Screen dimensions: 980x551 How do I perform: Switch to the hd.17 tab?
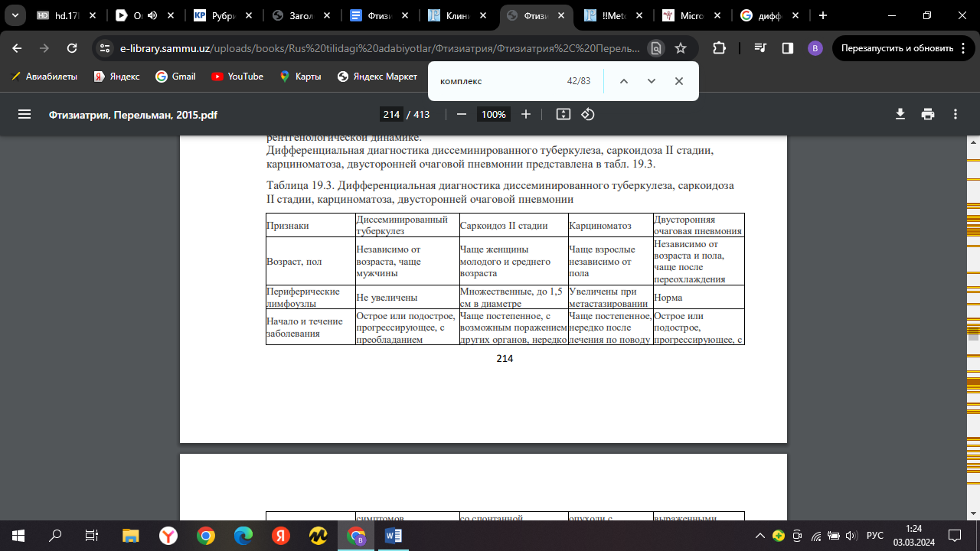click(x=65, y=15)
